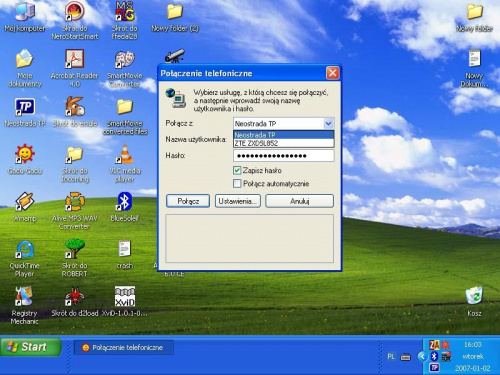500x375 pixels.
Task: Click the 16:03 clock in the tray
Action: point(473,345)
